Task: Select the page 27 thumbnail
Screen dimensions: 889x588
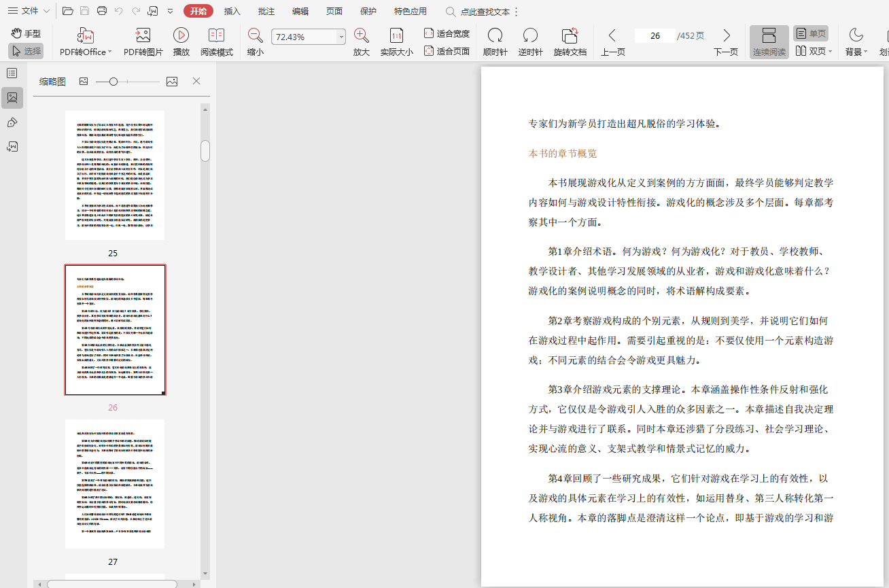Action: [114, 484]
